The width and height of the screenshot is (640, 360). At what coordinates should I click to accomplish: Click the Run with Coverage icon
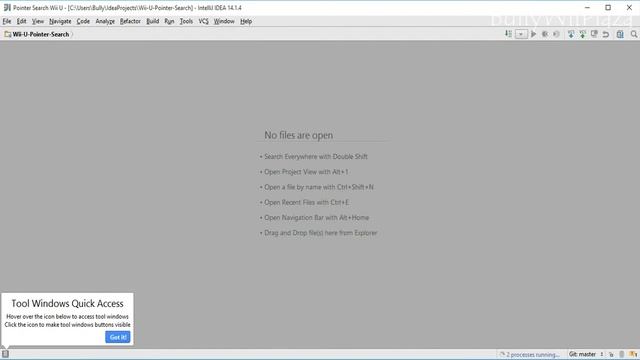(x=556, y=34)
